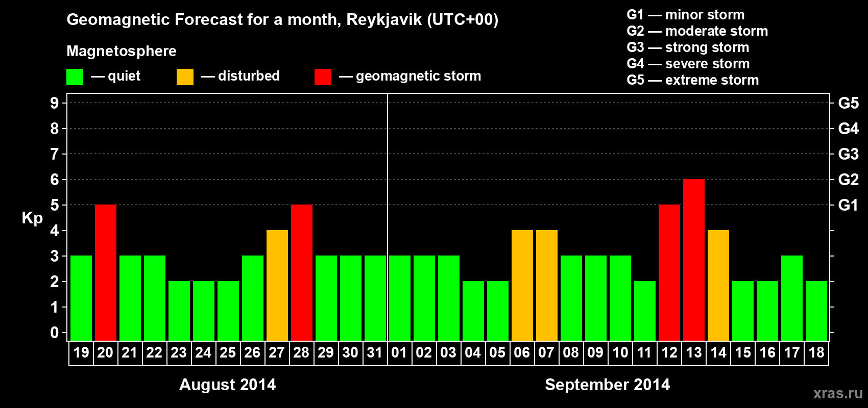Click the G3 right axis label

849,154
